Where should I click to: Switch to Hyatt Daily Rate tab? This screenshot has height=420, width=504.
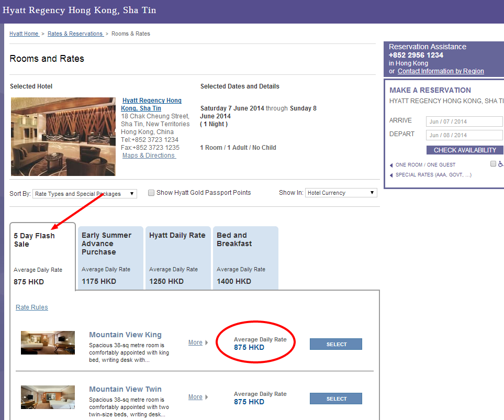point(178,258)
